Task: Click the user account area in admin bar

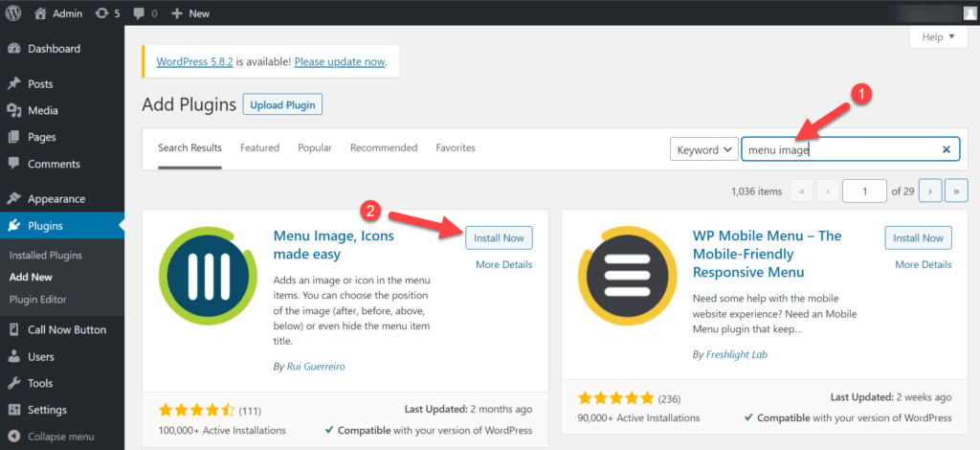Action: (x=934, y=13)
